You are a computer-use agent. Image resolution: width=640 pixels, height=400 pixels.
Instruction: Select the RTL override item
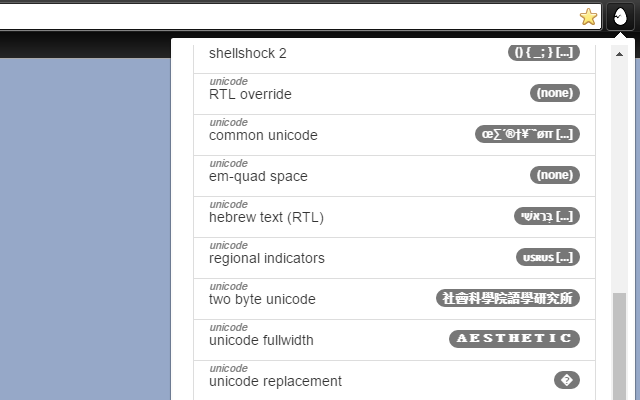(x=250, y=95)
